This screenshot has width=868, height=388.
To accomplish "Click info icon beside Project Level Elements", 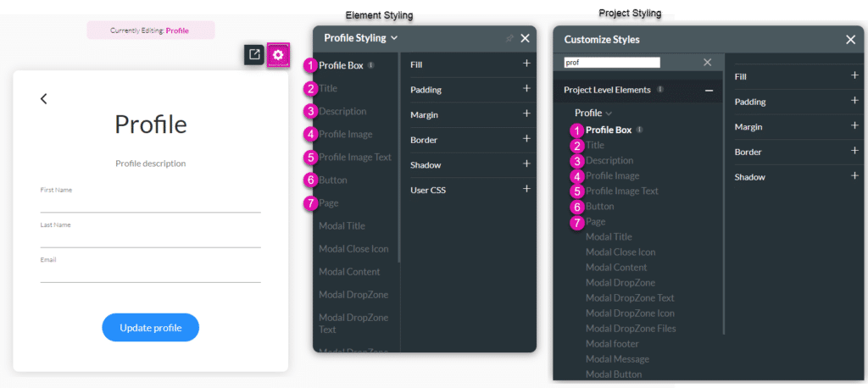I will pos(660,90).
